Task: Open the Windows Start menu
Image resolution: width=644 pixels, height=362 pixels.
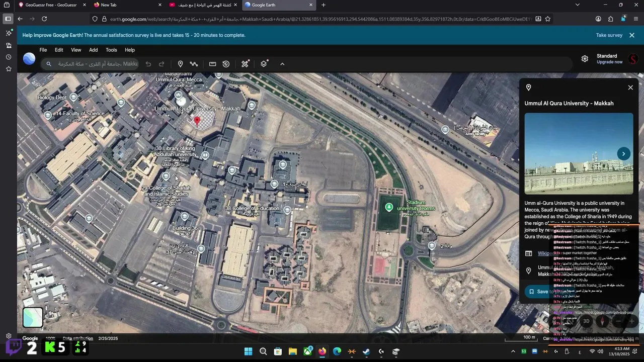Action: [249, 351]
